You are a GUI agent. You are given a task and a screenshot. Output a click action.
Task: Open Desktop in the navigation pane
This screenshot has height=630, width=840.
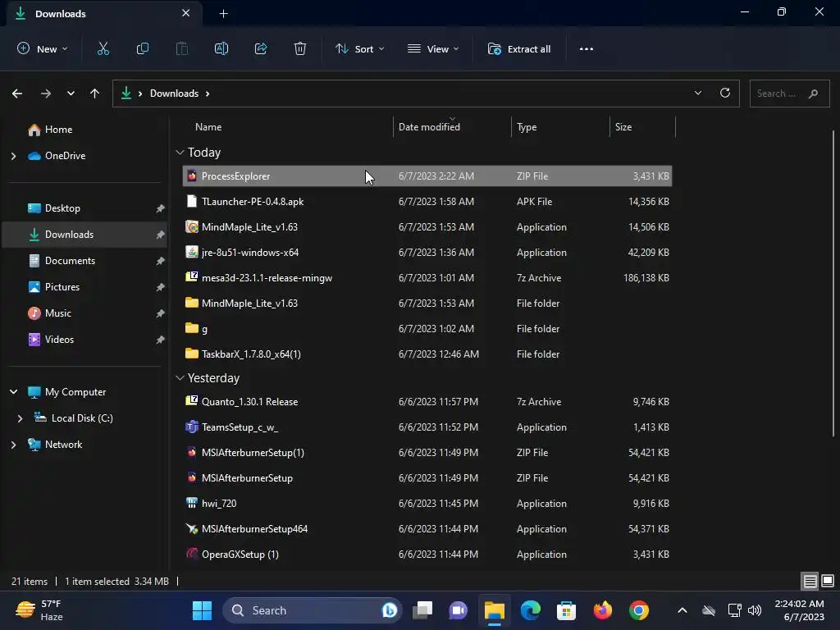pyautogui.click(x=62, y=208)
